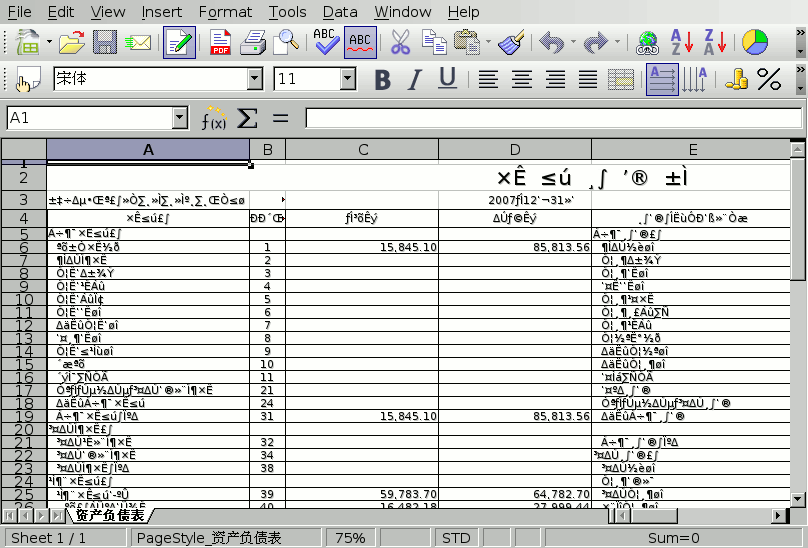Click column C header

pos(362,149)
